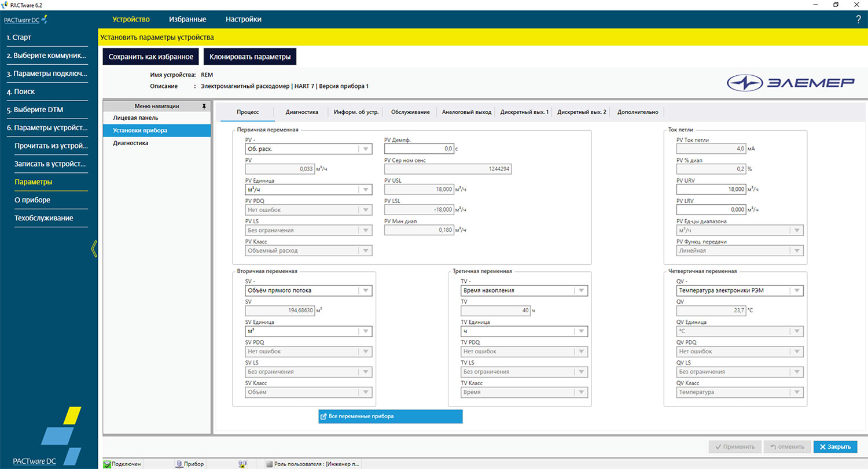The image size is (868, 469).
Task: Switch to the Диагностика tab
Action: 302,112
